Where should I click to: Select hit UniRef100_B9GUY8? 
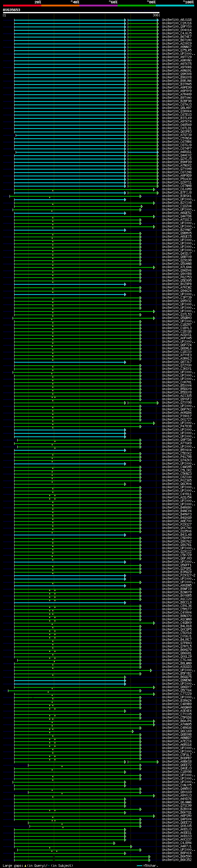click(x=177, y=78)
